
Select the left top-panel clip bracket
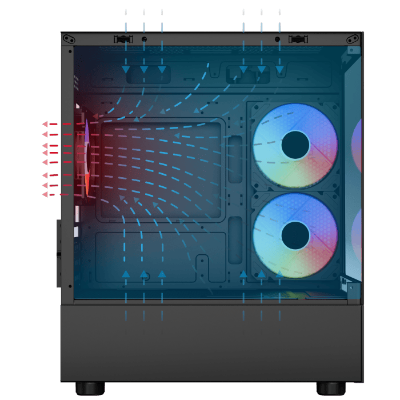[124, 39]
